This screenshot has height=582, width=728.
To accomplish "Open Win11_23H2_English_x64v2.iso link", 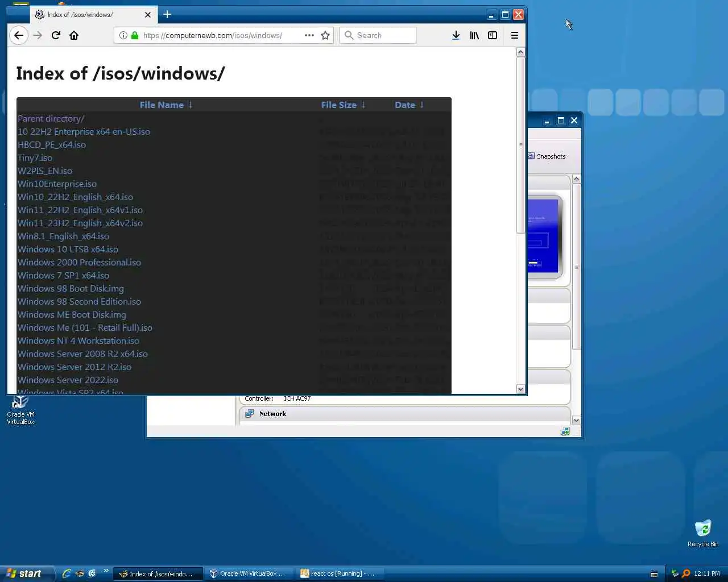I will point(80,223).
